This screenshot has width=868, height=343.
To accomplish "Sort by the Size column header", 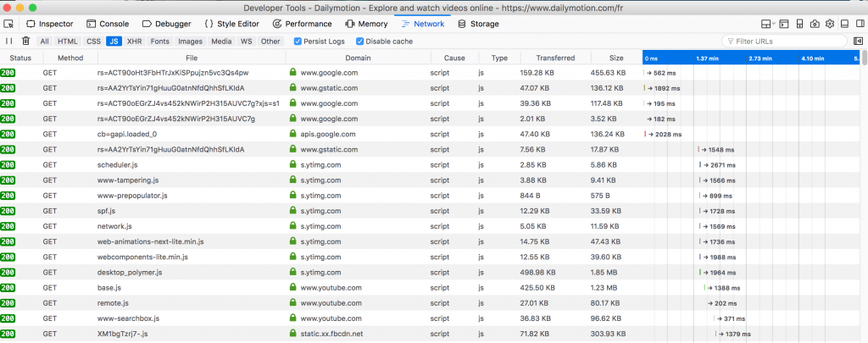I will click(616, 58).
